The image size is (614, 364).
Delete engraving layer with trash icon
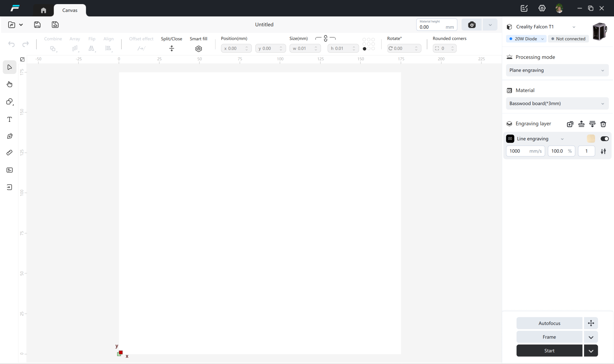pos(603,124)
